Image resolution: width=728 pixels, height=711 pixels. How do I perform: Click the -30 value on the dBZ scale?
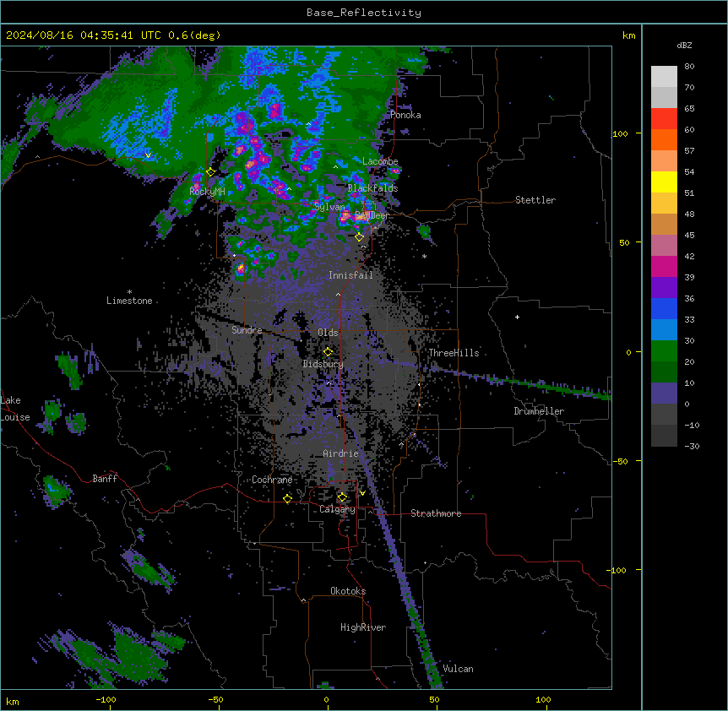pos(692,447)
